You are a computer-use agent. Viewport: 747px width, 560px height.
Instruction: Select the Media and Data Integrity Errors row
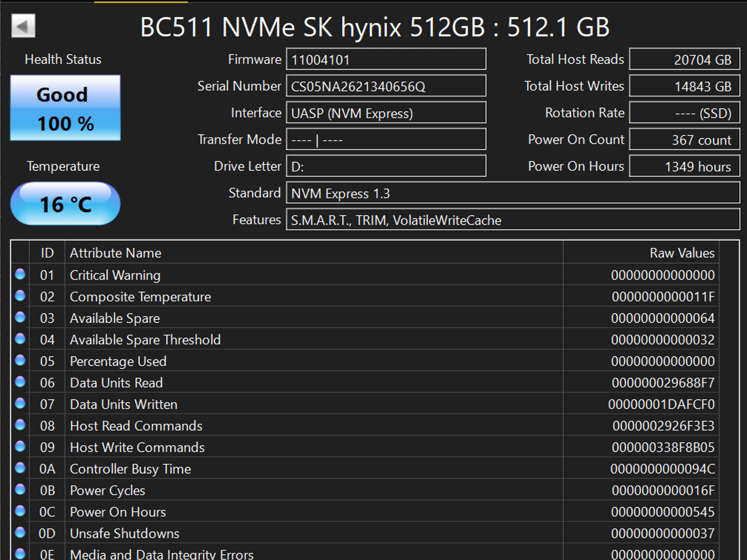pos(365,552)
